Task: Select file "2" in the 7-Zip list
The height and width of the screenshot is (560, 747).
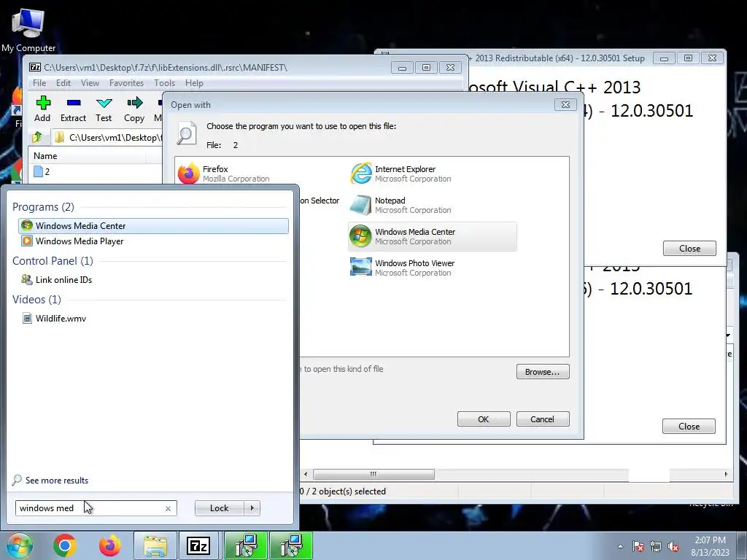Action: pos(42,171)
